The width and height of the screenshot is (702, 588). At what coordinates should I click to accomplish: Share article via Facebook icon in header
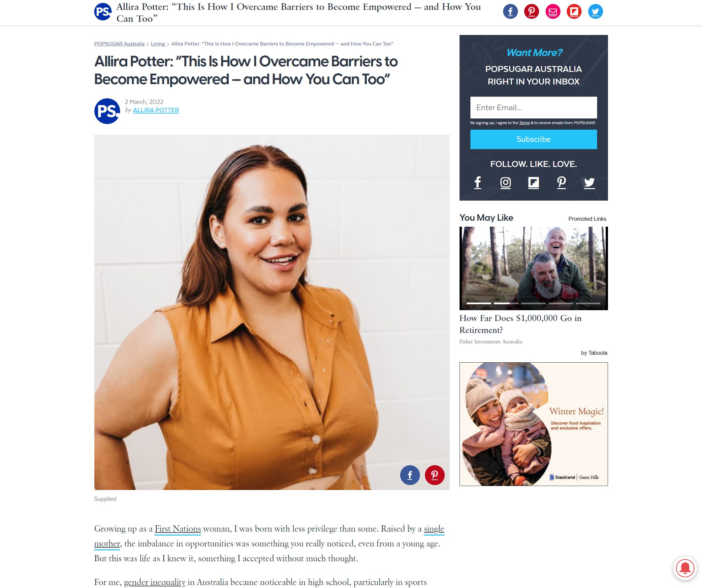click(510, 12)
